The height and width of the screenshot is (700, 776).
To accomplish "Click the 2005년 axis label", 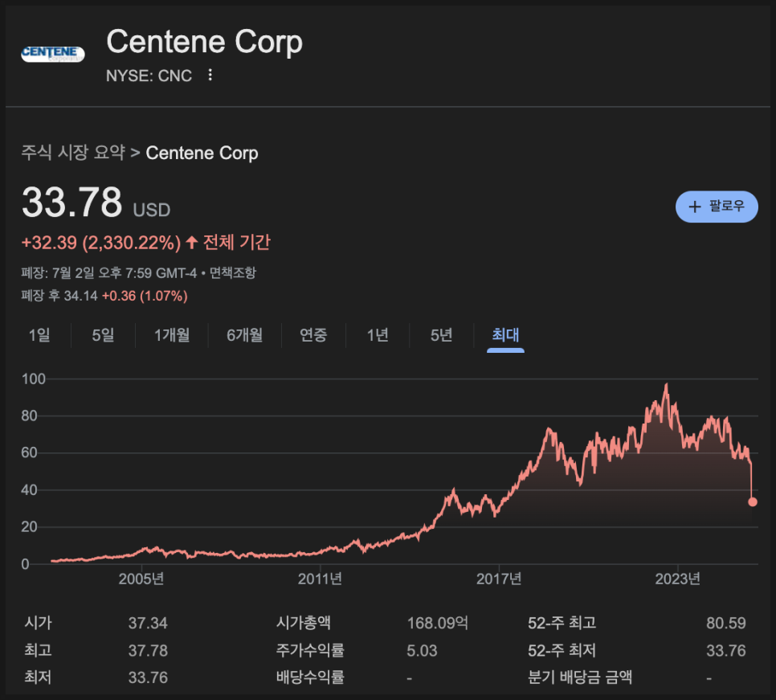I will point(141,579).
